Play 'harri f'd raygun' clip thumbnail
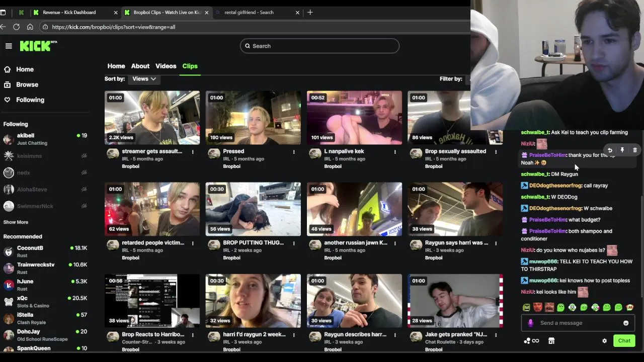Screen dimensions: 644x362 [253, 301]
